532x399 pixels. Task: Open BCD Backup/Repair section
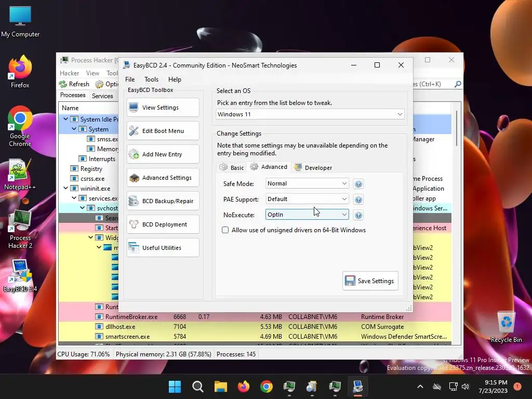pyautogui.click(x=163, y=201)
